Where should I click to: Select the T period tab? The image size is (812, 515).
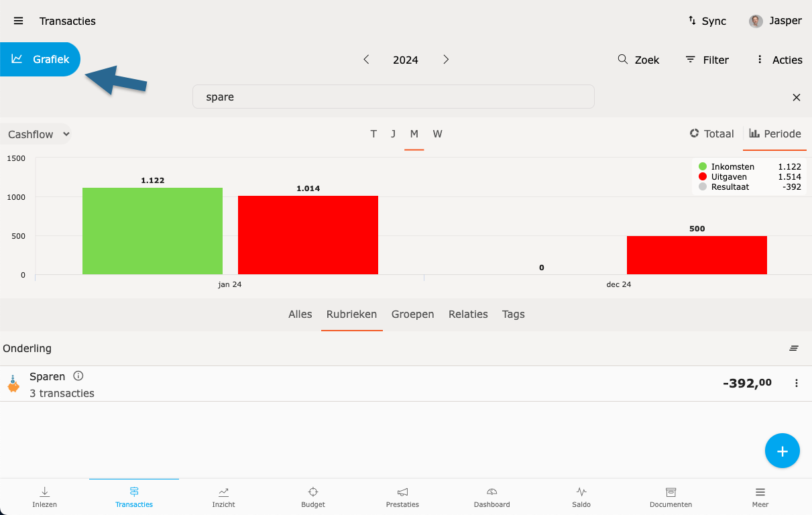(x=373, y=134)
